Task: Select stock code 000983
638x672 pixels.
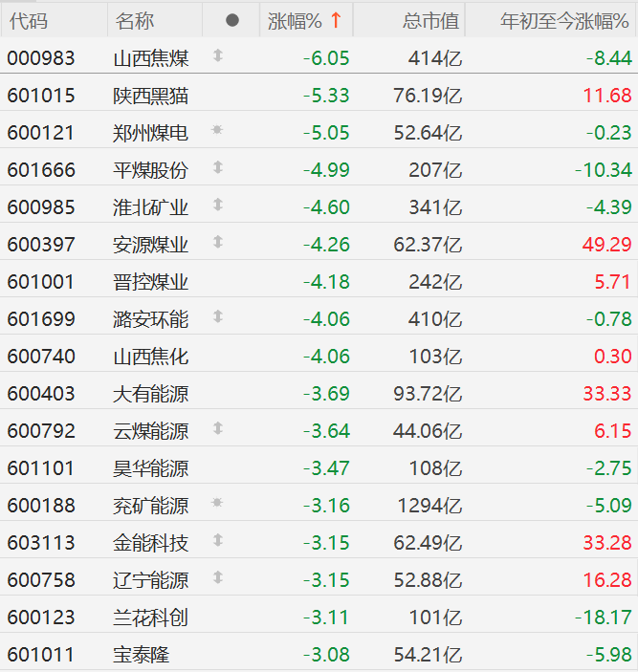Action: point(41,58)
